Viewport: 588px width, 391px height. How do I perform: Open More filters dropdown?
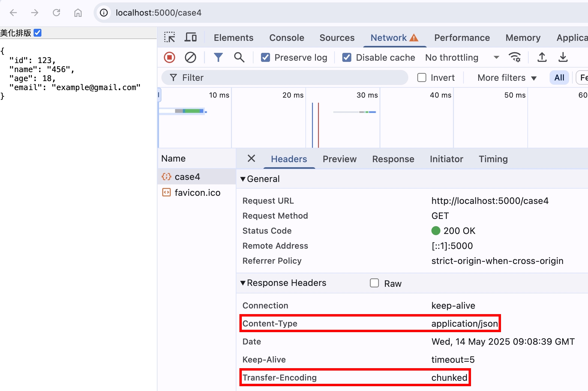[x=507, y=78]
